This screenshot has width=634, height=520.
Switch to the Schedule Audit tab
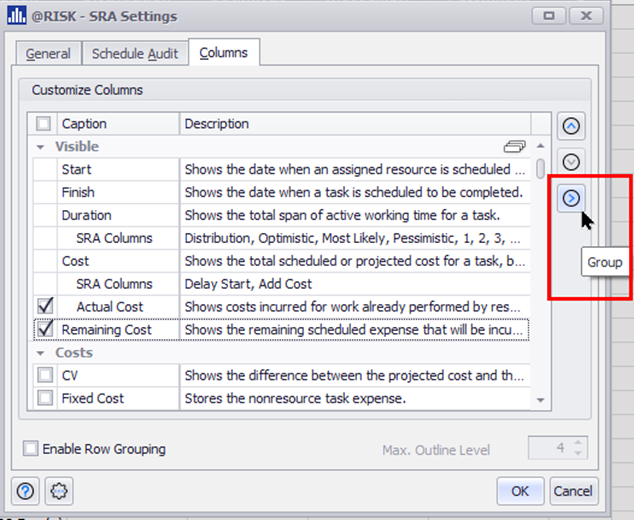pyautogui.click(x=134, y=54)
